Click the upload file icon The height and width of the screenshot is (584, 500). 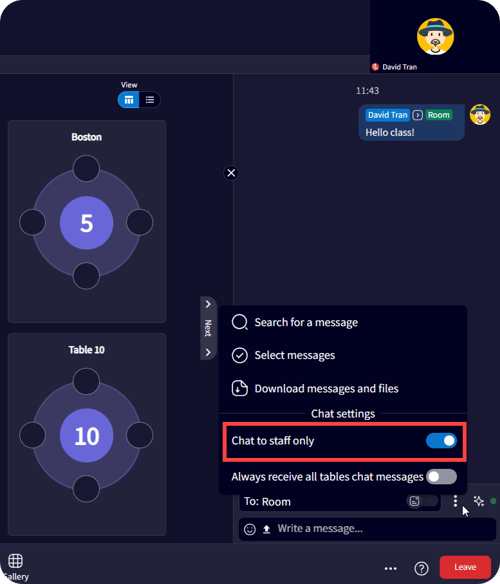pyautogui.click(x=266, y=529)
